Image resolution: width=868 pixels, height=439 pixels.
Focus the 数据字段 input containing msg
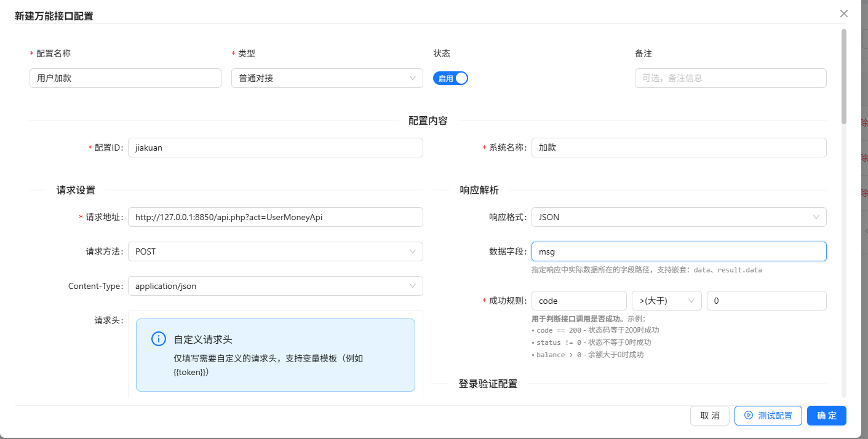pos(679,251)
